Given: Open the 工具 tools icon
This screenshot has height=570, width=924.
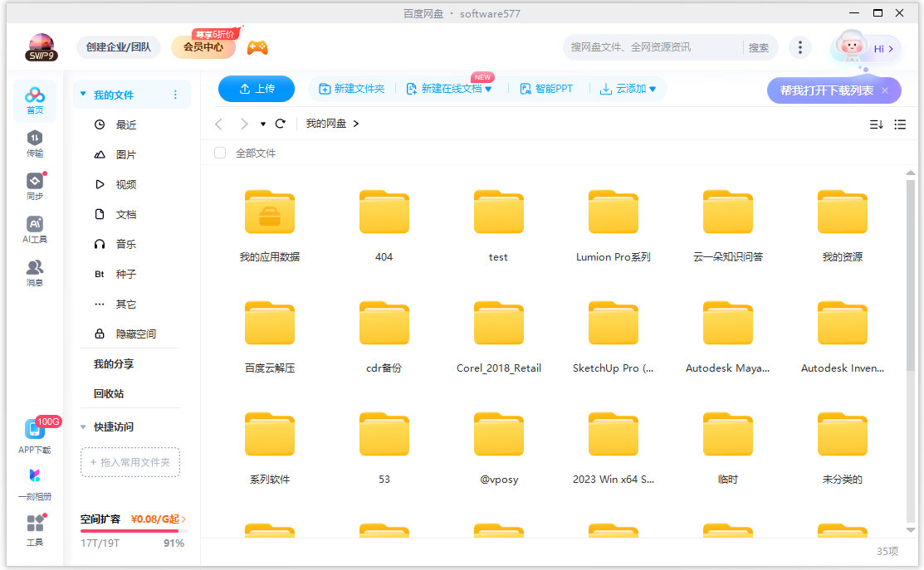Looking at the screenshot, I should tap(35, 529).
